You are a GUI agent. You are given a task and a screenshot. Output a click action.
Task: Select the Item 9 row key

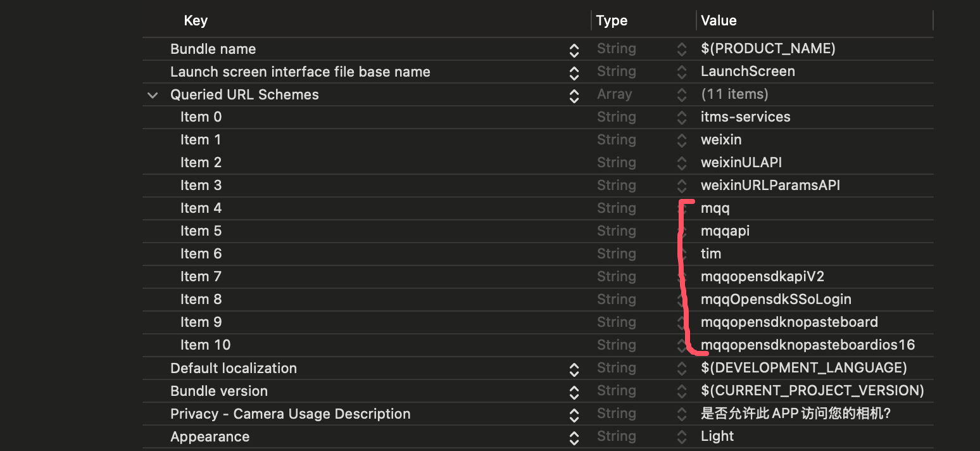(x=201, y=322)
